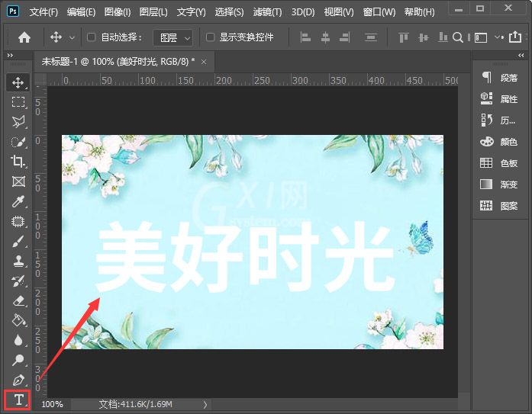Enable the 自动选择 checkbox
Screen dimensions: 532x414
point(92,37)
